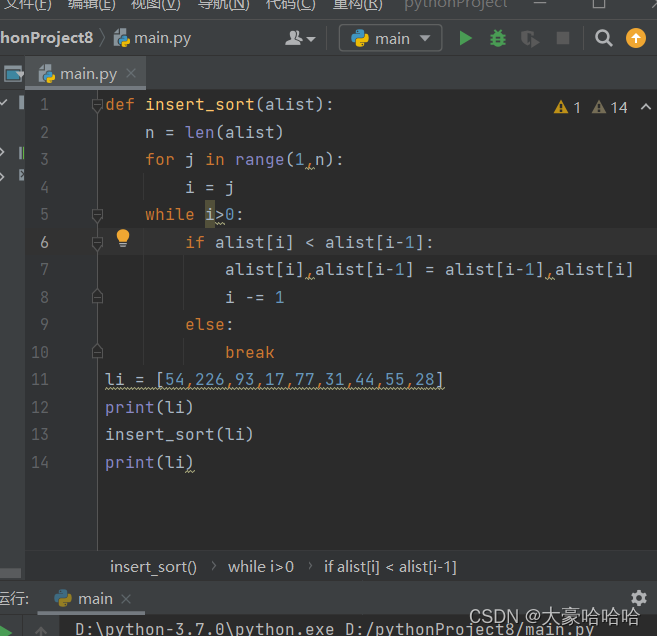Click the 'else:' keyword on line 9
This screenshot has height=636, width=657.
[209, 325]
